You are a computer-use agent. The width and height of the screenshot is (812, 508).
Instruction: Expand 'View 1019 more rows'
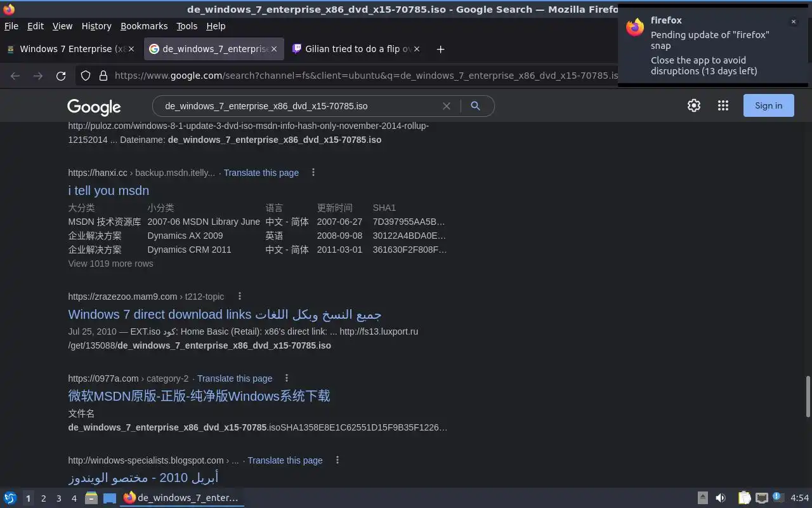[x=110, y=264]
